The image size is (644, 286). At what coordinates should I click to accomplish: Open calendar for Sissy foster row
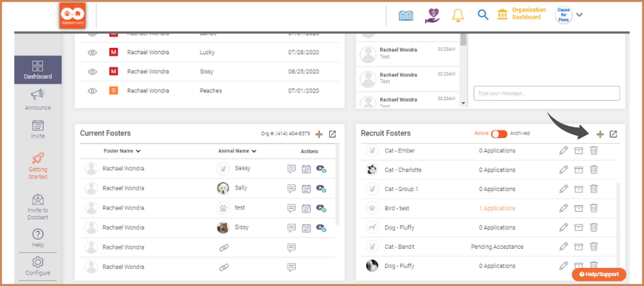click(306, 228)
